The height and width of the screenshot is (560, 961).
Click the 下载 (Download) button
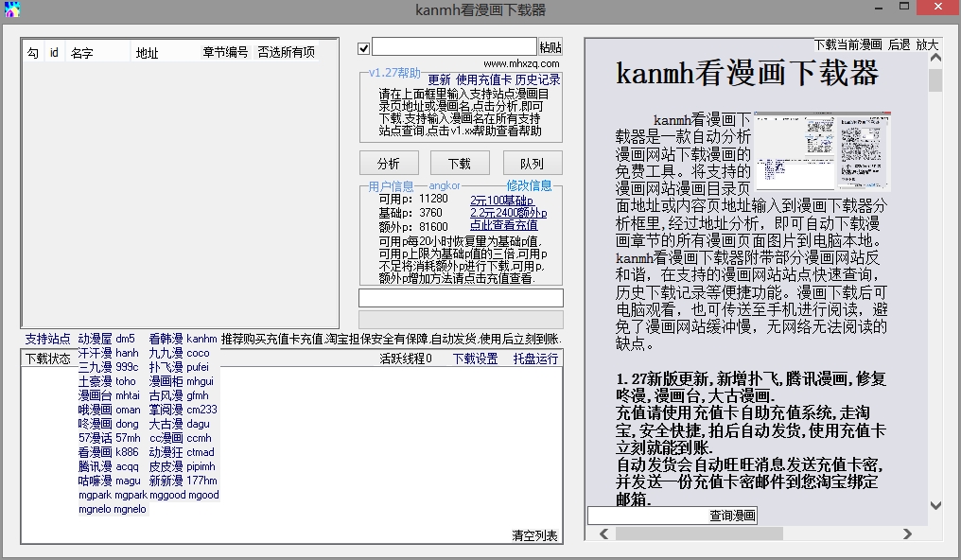tap(460, 162)
